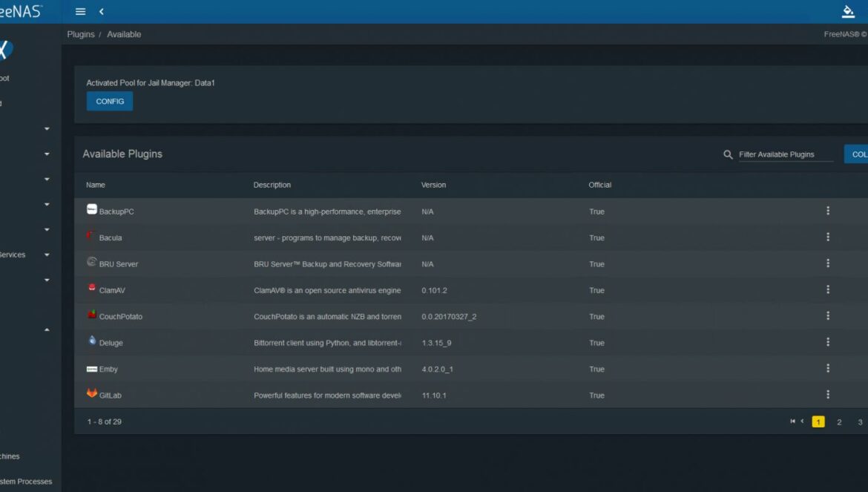Click the CONFIG button
This screenshot has width=868, height=492.
(x=110, y=101)
